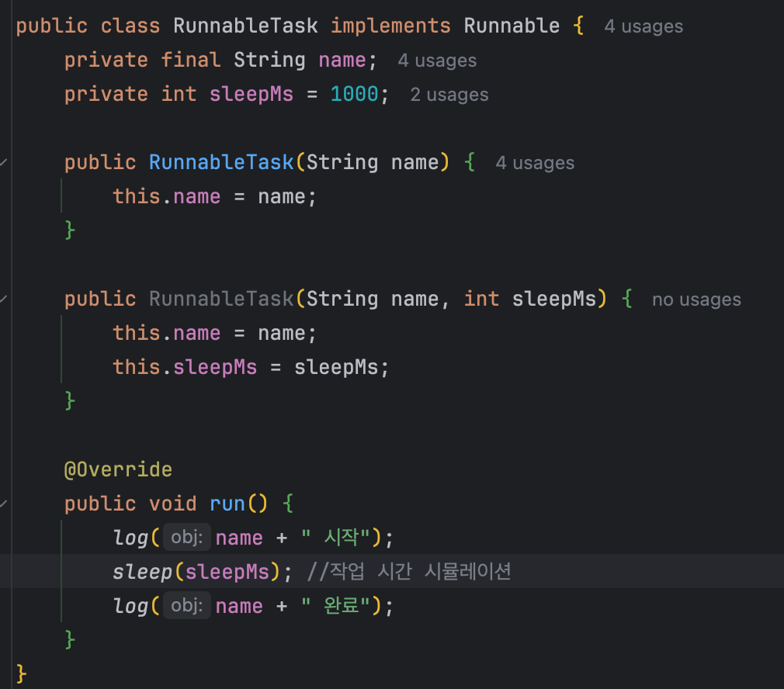Screen dimensions: 784x689
Task: Click the log call on the "시작" line
Action: (130, 538)
